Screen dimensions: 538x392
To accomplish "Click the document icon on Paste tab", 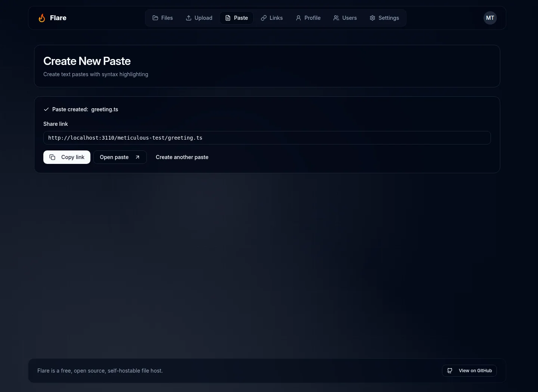I will pyautogui.click(x=228, y=18).
